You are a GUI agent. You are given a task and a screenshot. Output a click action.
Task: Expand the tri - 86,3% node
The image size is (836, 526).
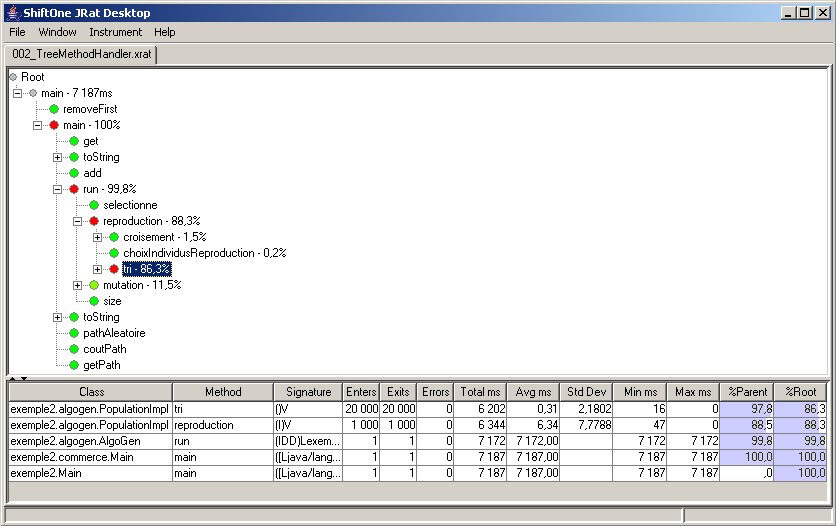tap(98, 269)
